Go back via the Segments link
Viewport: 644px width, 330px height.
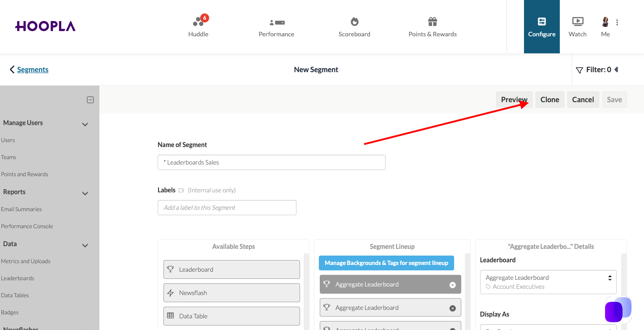pos(33,69)
